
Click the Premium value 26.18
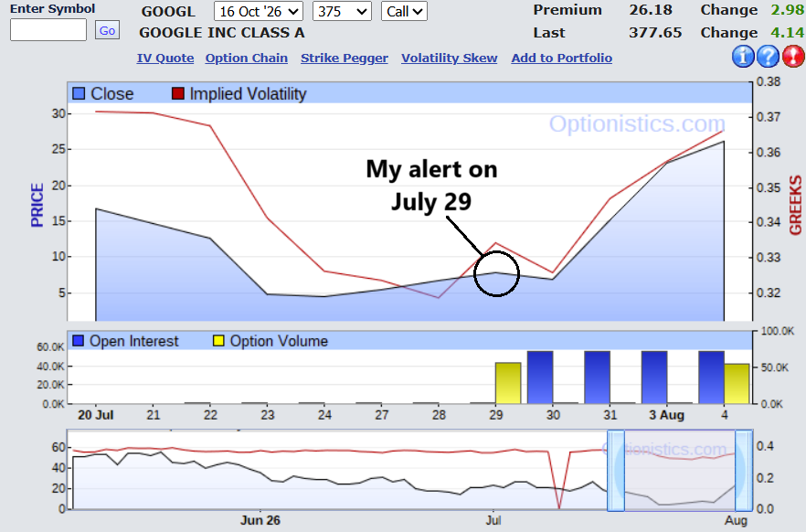651,10
